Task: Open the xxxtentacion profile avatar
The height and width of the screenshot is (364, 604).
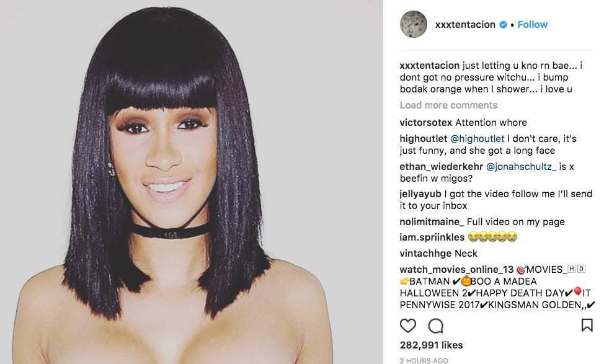Action: (x=414, y=24)
